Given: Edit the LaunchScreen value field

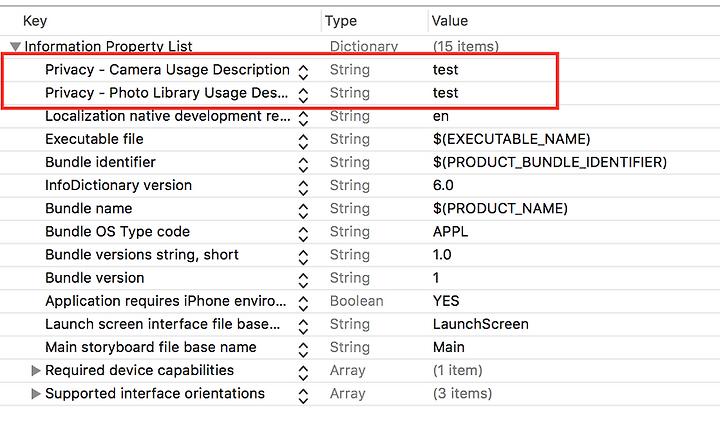Looking at the screenshot, I should click(x=480, y=324).
